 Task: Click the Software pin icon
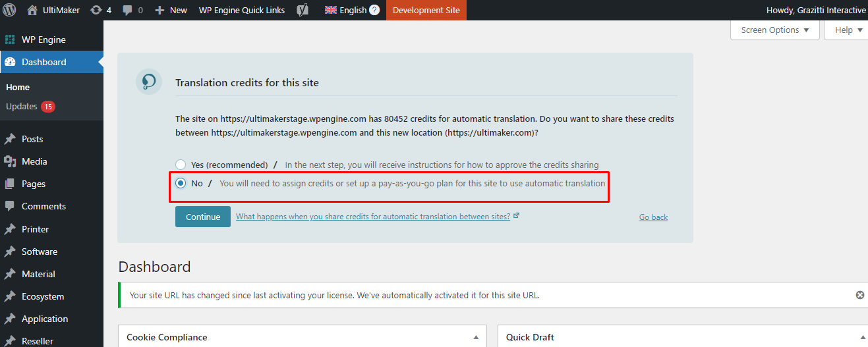coord(10,252)
